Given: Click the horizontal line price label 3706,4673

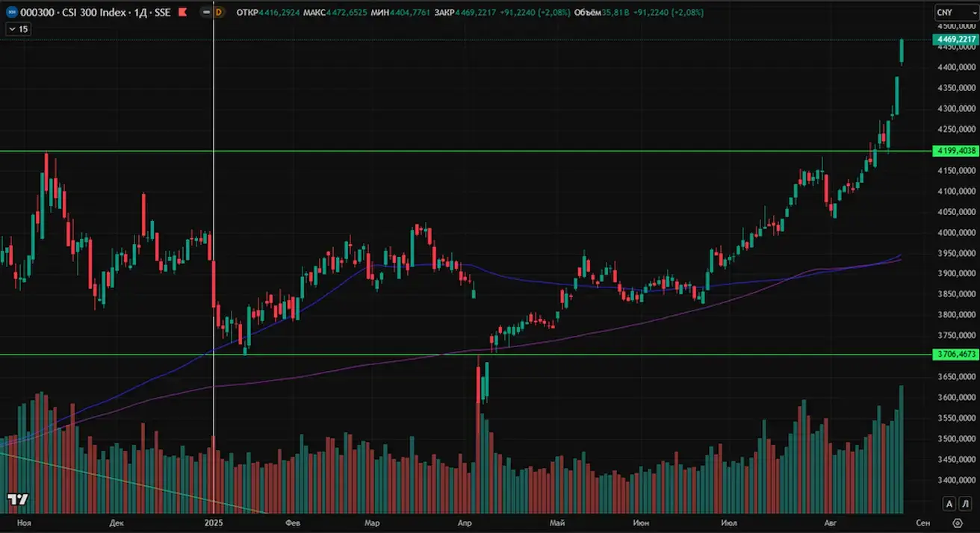Looking at the screenshot, I should (x=955, y=355).
